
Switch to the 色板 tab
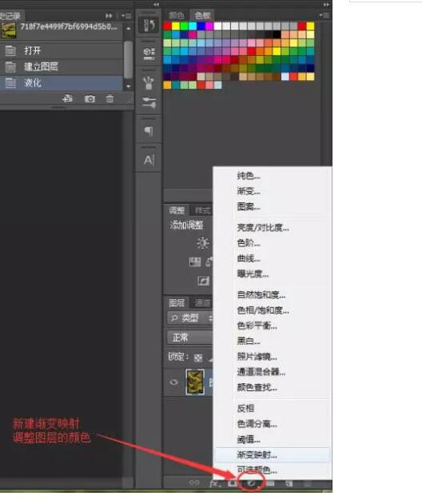tap(203, 15)
